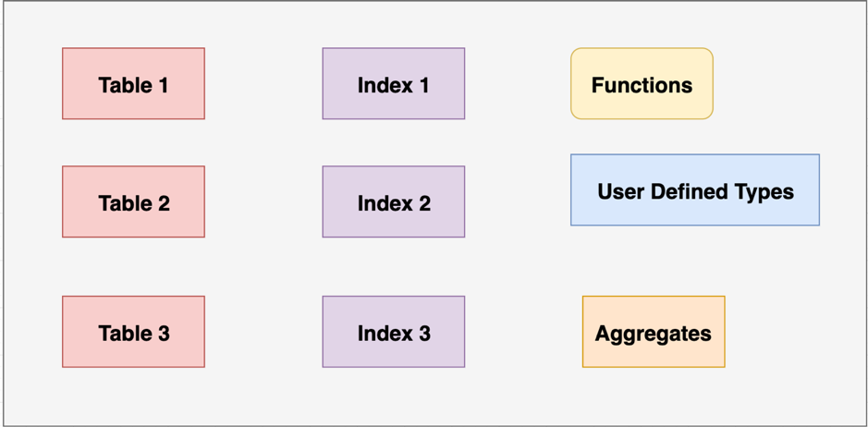Click empty canvas between Index 3 and Aggregates
The height and width of the screenshot is (427, 868).
pyautogui.click(x=523, y=332)
